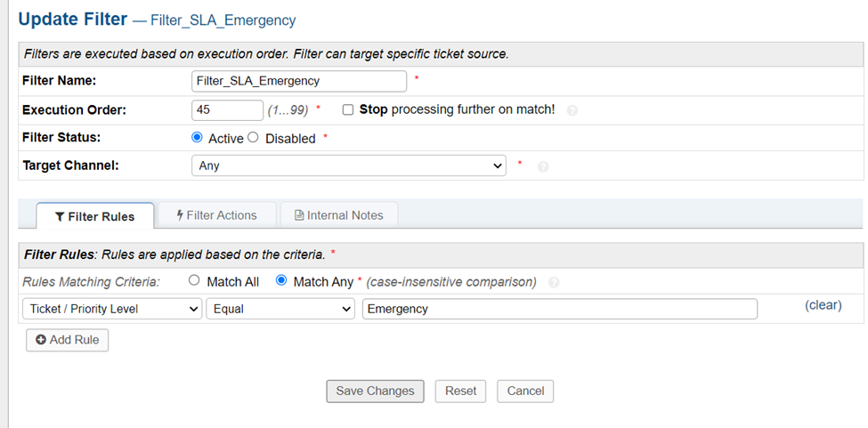Click help icon beside Stop processing checkbox
This screenshot has height=428, width=868.
pos(572,111)
